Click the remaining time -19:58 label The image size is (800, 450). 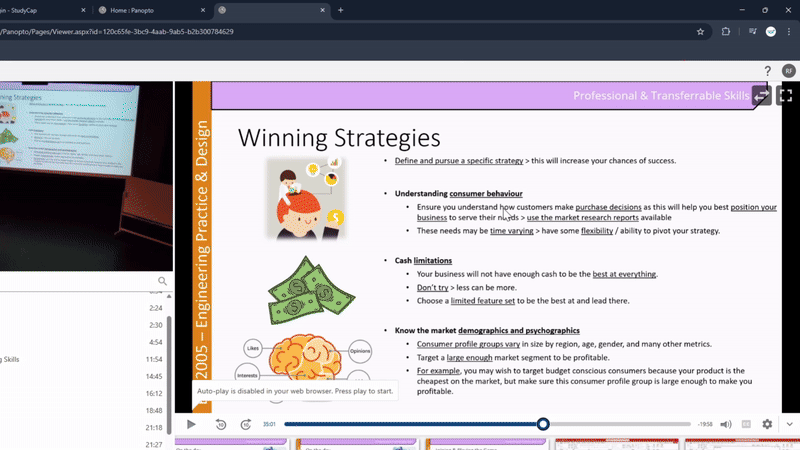click(705, 424)
